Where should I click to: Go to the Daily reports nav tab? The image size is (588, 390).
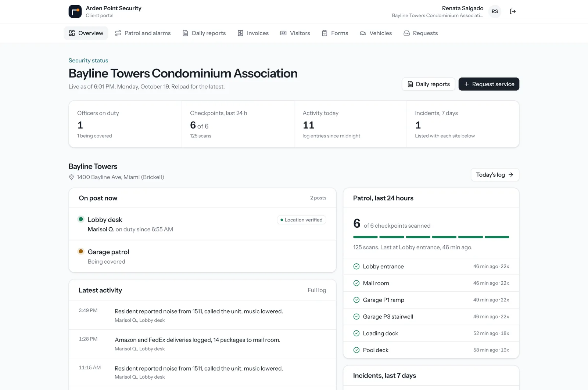204,33
